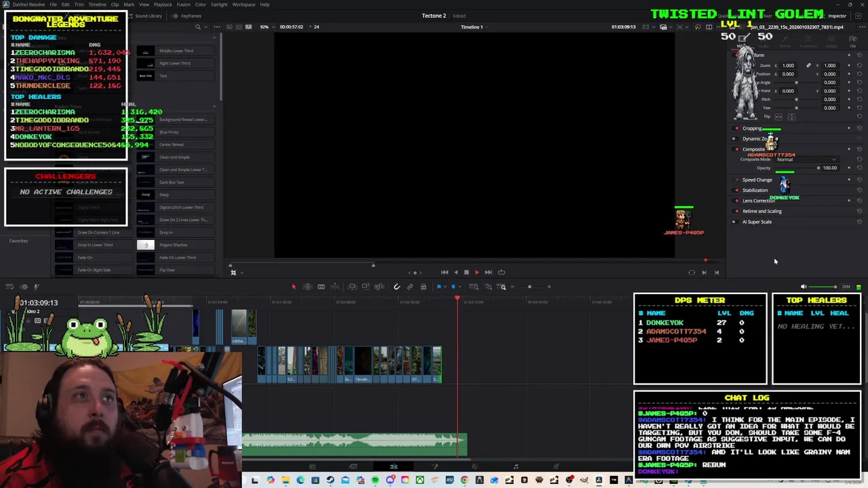This screenshot has width=868, height=488.
Task: Add keyframe diamond for Zoom
Action: [849, 65]
